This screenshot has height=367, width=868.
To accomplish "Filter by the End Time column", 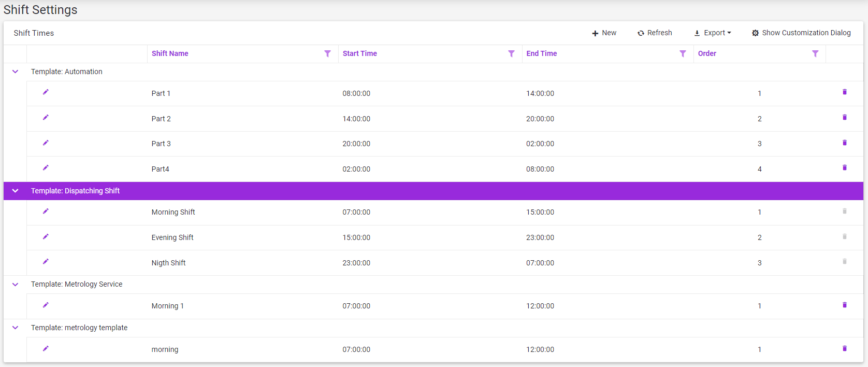I will click(683, 54).
